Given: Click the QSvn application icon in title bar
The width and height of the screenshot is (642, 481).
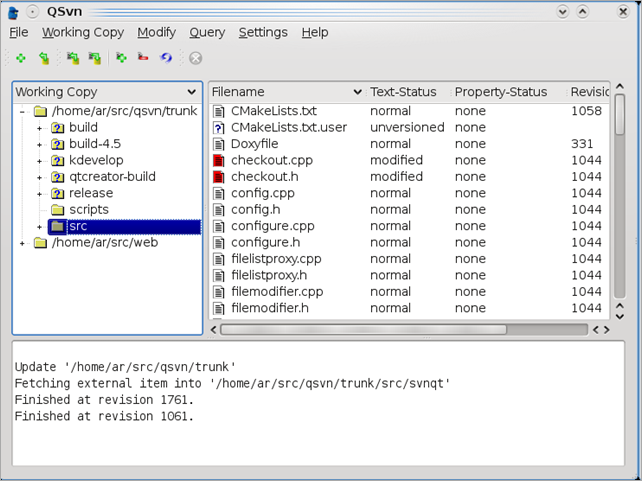Looking at the screenshot, I should coord(12,11).
